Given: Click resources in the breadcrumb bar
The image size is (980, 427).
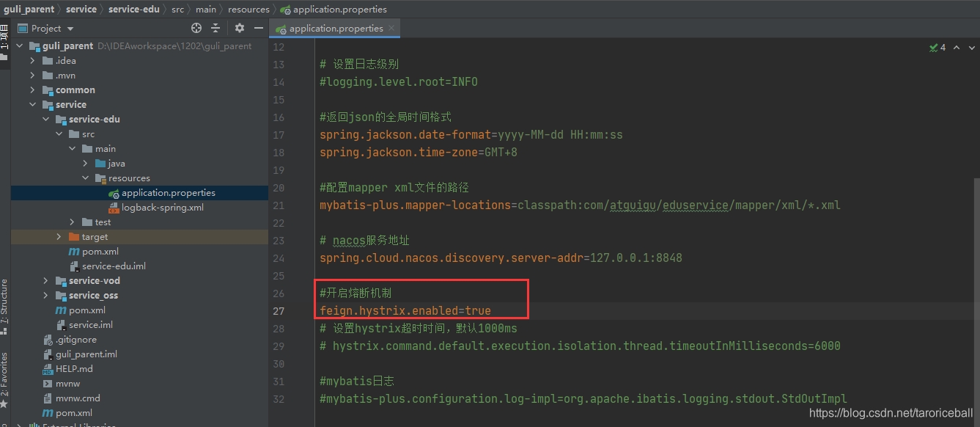Looking at the screenshot, I should click(x=248, y=9).
